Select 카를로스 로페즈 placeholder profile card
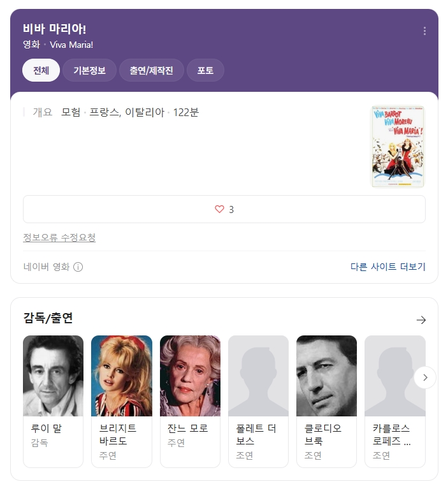This screenshot has height=491, width=448. click(395, 401)
